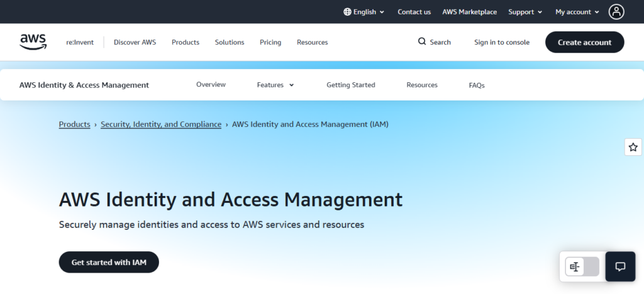Click the Search text label
The image size is (644, 294).
click(440, 42)
